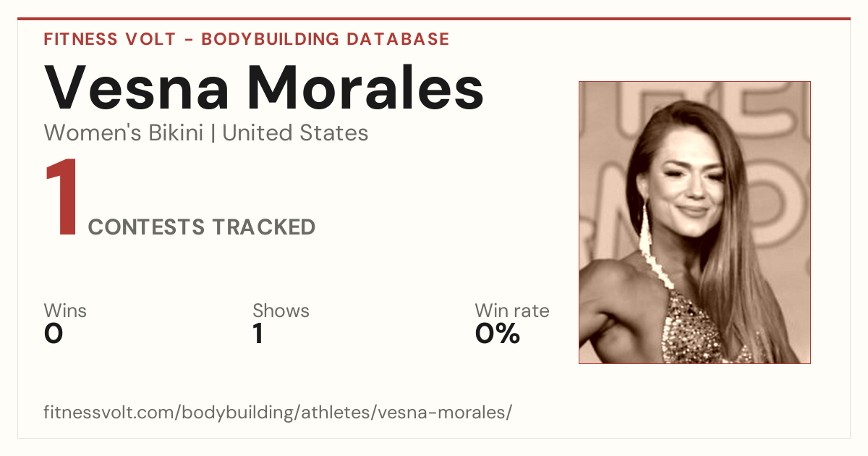This screenshot has width=868, height=456.
Task: Click the athlete photo thumbnail
Action: pos(694,222)
